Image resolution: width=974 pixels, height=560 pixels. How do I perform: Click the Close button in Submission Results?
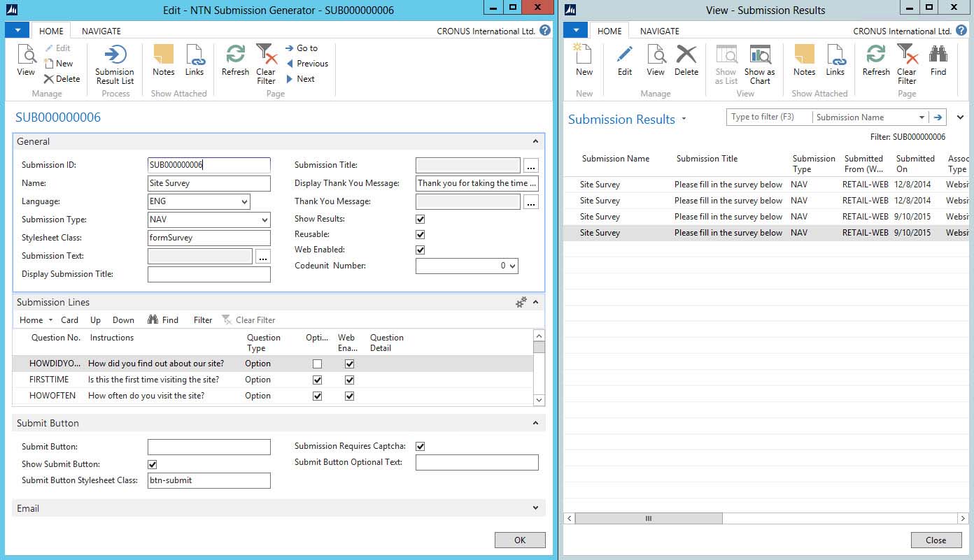click(936, 540)
